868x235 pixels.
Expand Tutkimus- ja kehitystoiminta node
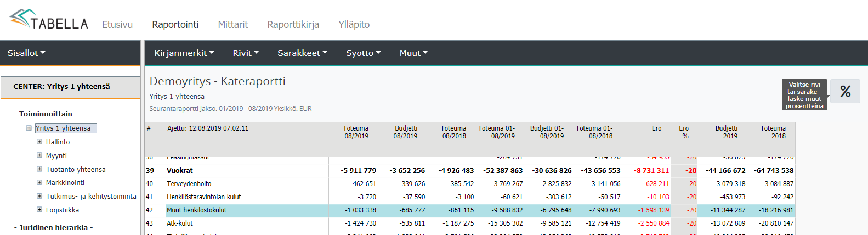tap(39, 196)
